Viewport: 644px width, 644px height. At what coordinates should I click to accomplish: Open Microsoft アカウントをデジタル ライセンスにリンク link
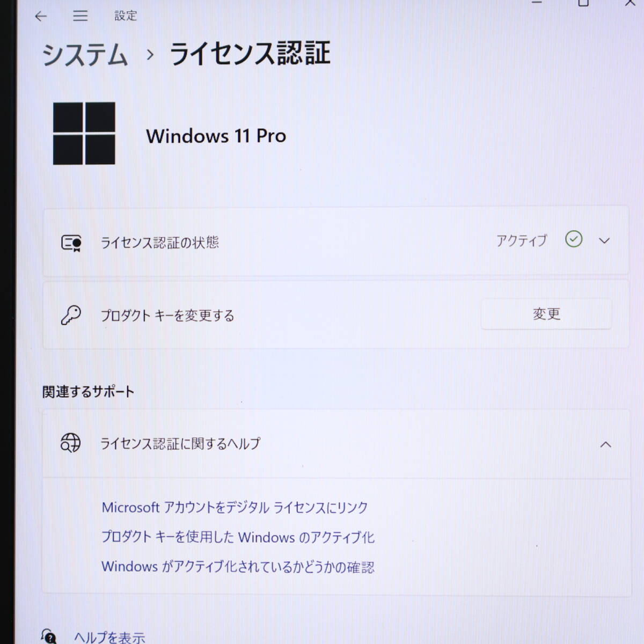click(235, 508)
